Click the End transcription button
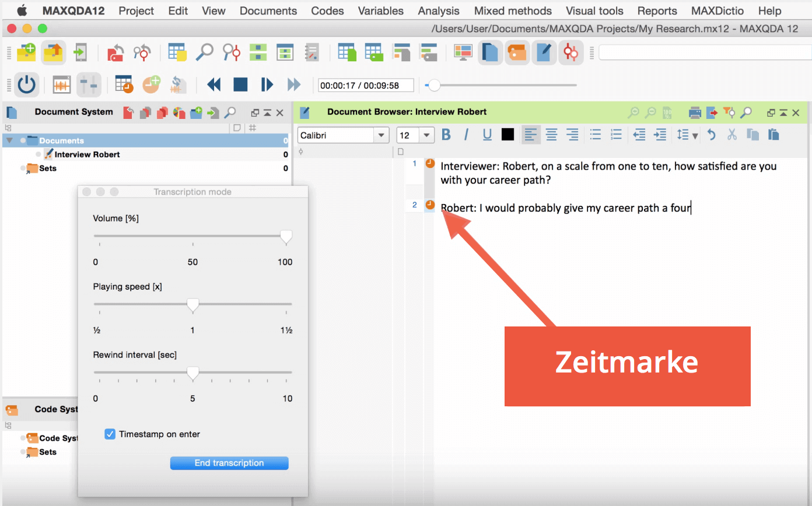 pyautogui.click(x=229, y=463)
